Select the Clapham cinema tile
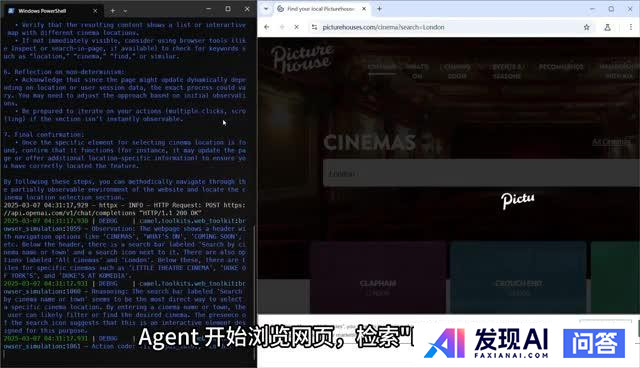This screenshot has height=368, width=640. point(378,277)
